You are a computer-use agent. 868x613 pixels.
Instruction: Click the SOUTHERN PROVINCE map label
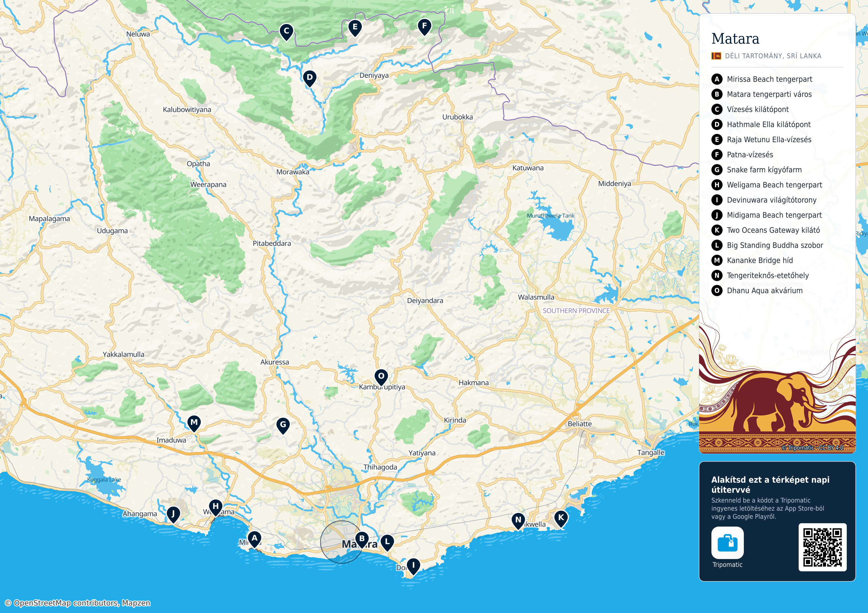[576, 310]
